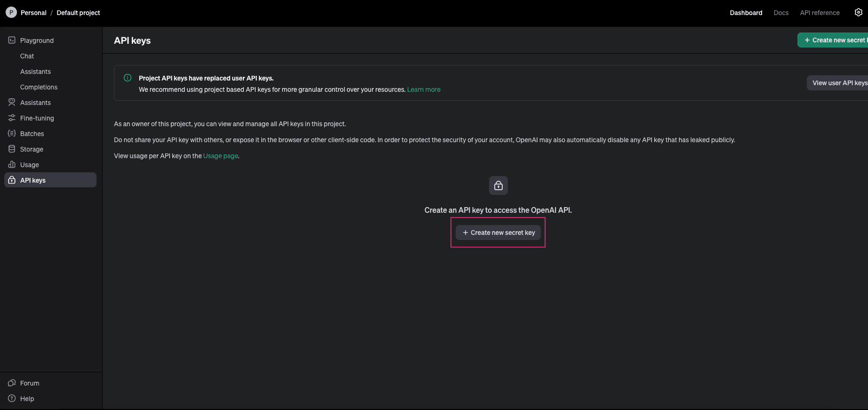
Task: Open the Usage page link
Action: coord(220,156)
